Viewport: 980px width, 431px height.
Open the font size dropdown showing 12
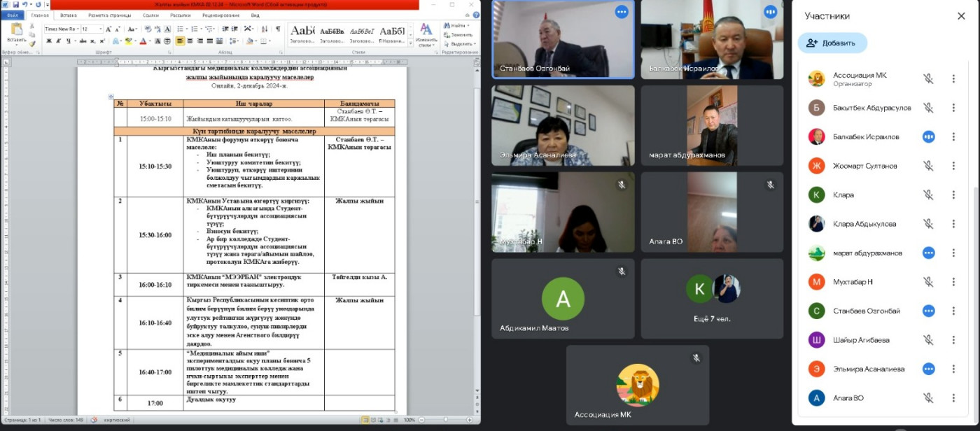pos(101,29)
